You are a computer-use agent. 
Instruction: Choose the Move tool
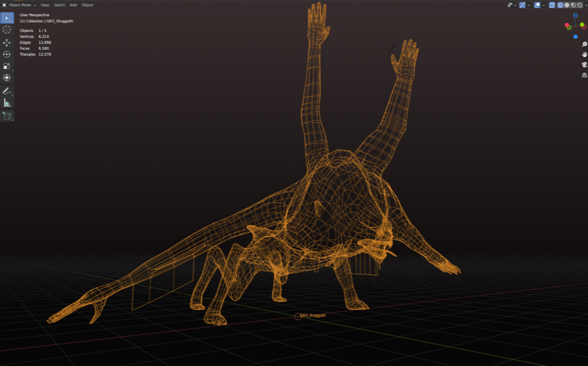point(7,42)
